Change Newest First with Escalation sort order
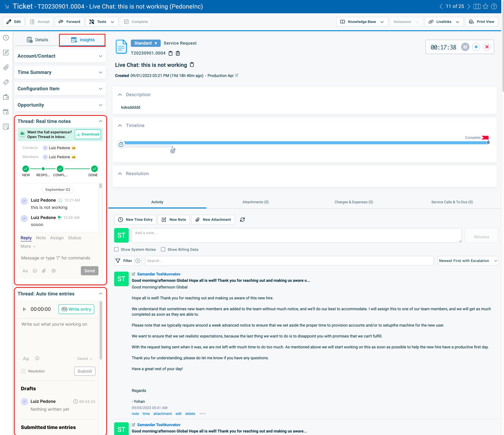The image size is (504, 435). [x=468, y=261]
